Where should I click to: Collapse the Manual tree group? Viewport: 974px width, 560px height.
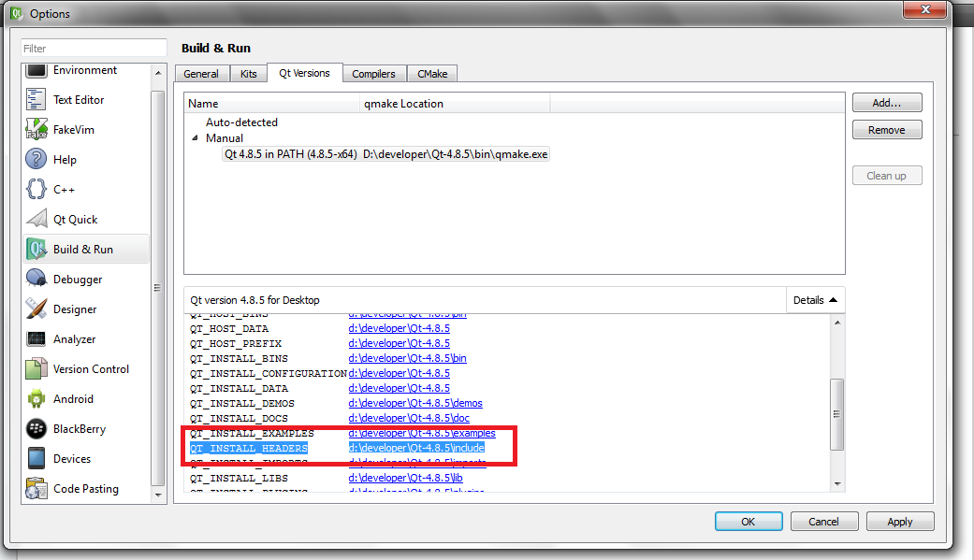[x=196, y=138]
